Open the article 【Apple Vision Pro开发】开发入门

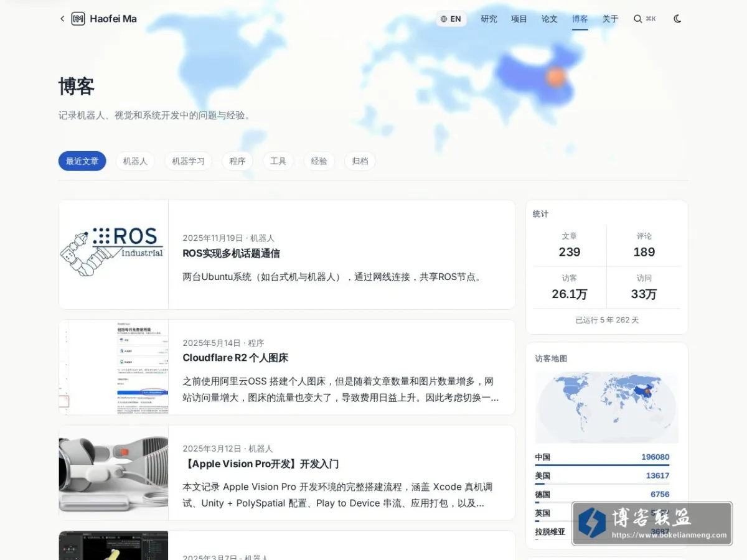click(260, 464)
